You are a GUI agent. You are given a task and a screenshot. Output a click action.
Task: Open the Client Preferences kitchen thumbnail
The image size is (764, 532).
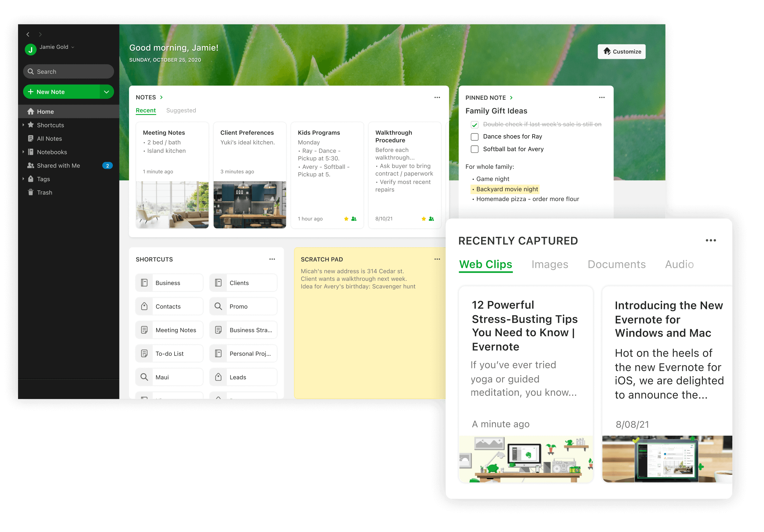tap(250, 205)
